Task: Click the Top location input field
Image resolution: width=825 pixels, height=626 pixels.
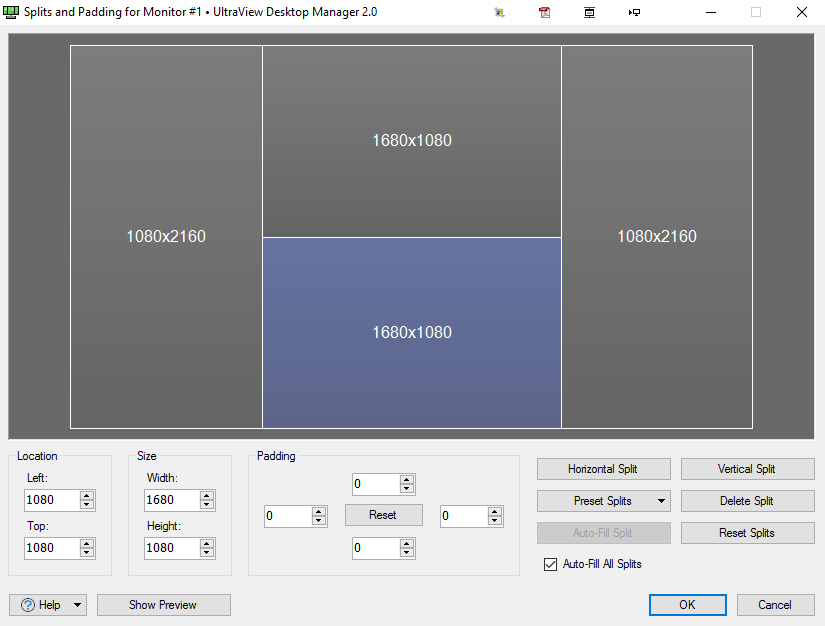Action: [52, 548]
